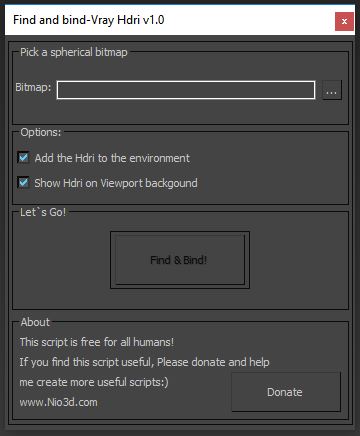Screen dimensions: 360x436
Task: Click the 'Show Hdri on Viewport backgound' label
Action: 116,183
